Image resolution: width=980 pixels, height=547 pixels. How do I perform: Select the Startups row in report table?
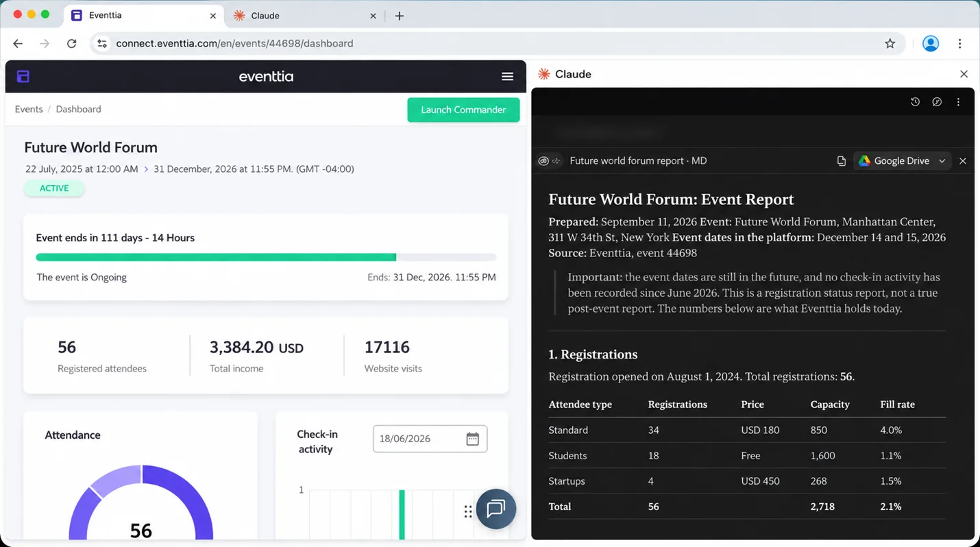[x=747, y=481]
